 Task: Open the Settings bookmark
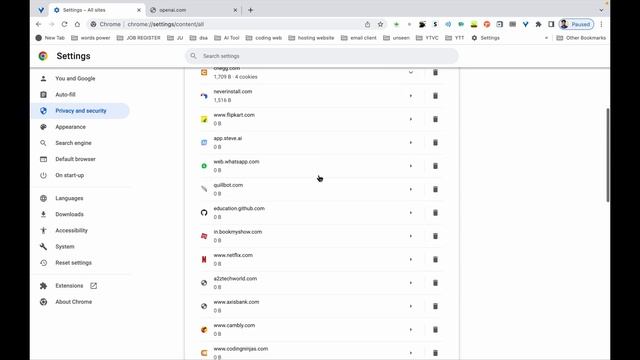(485, 38)
